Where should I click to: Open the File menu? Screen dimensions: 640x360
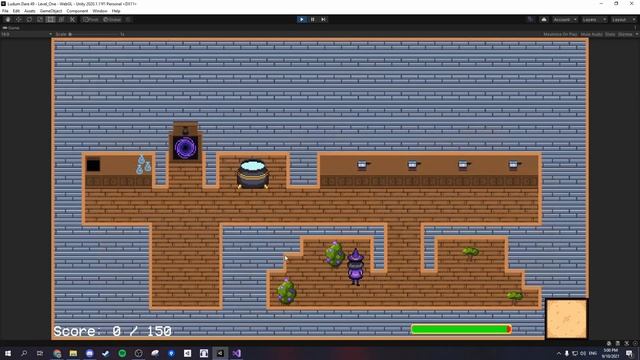(5, 11)
